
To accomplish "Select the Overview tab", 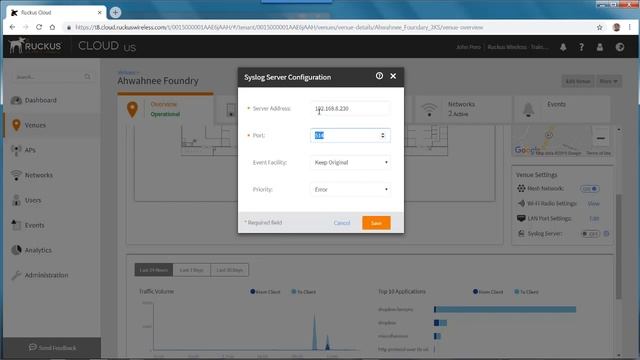I will click(x=165, y=109).
